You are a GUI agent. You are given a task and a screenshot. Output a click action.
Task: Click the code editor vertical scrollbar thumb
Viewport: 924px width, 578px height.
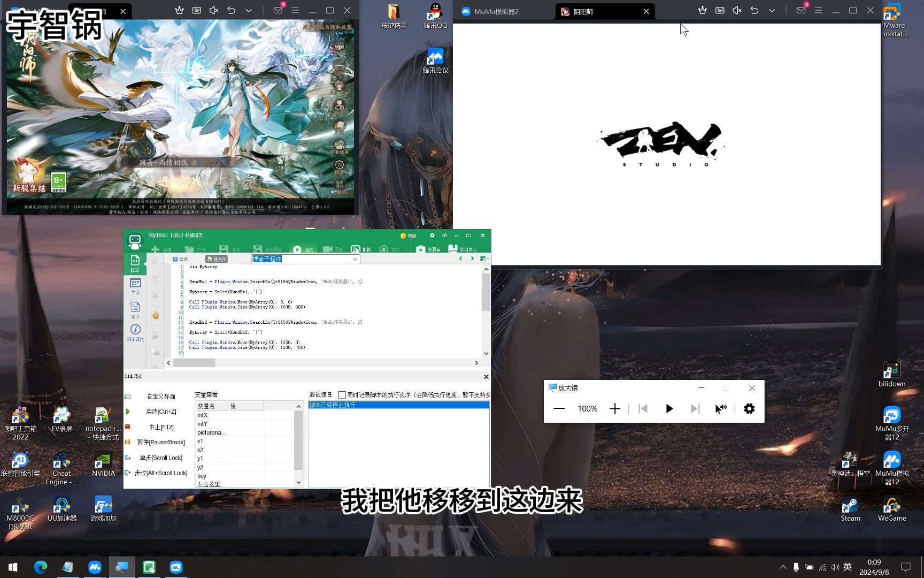point(486,292)
